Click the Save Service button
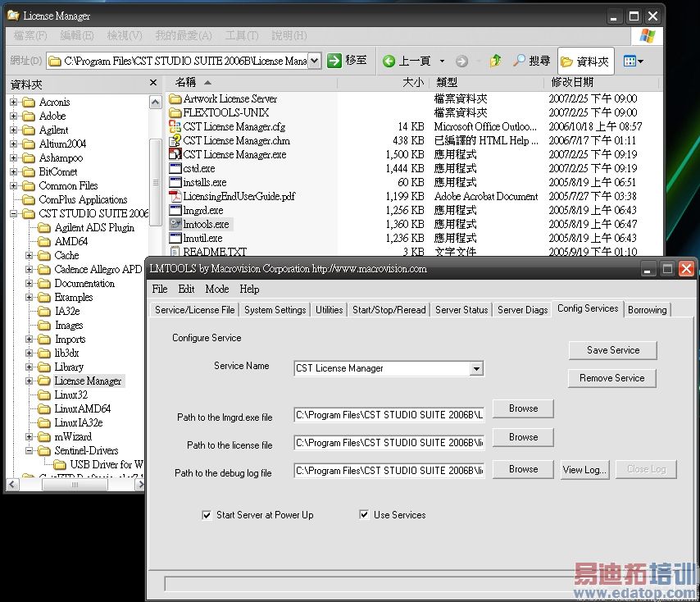The width and height of the screenshot is (700, 602). [x=613, y=350]
